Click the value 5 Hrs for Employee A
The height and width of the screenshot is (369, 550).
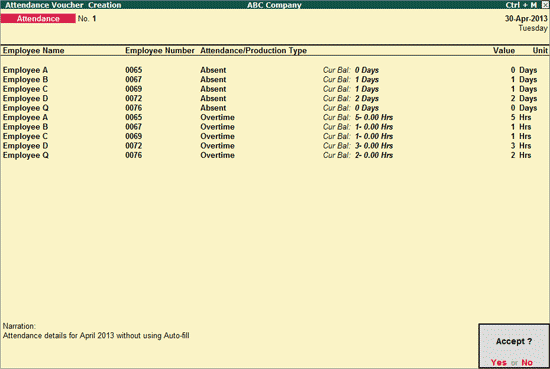[521, 118]
